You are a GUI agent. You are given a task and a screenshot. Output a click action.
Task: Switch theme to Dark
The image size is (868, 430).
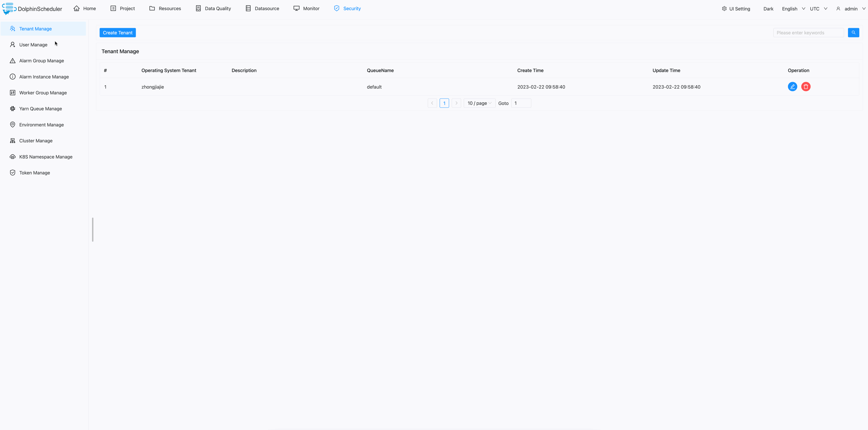coord(768,9)
